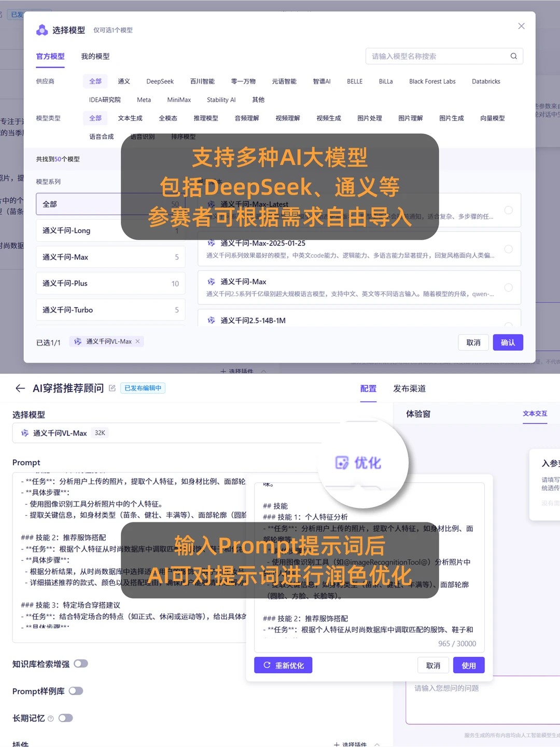Viewport: 560px width, 747px height.
Task: Switch to 官方模型 tab
Action: coord(50,56)
